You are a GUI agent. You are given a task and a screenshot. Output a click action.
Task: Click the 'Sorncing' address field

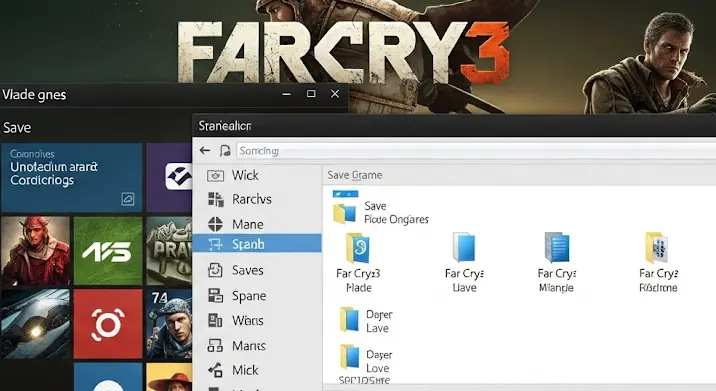click(476, 151)
